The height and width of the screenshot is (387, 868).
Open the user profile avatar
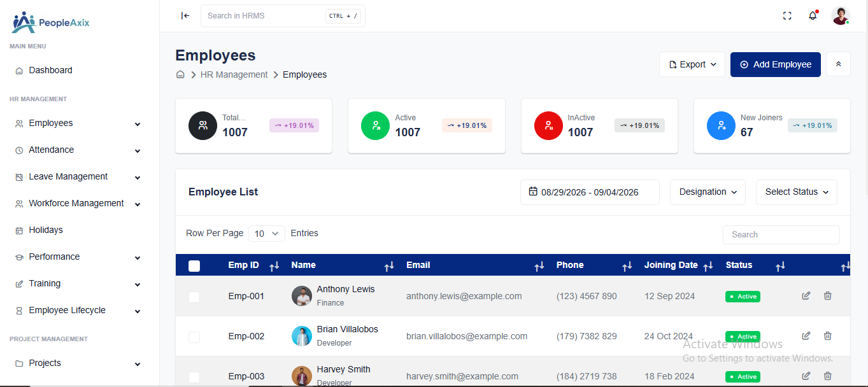(841, 16)
